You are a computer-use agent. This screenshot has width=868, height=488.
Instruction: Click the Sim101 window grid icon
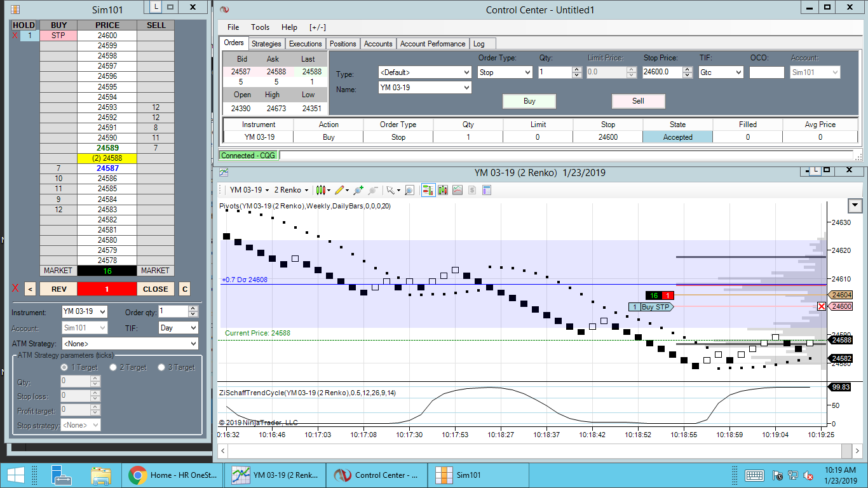[x=15, y=10]
